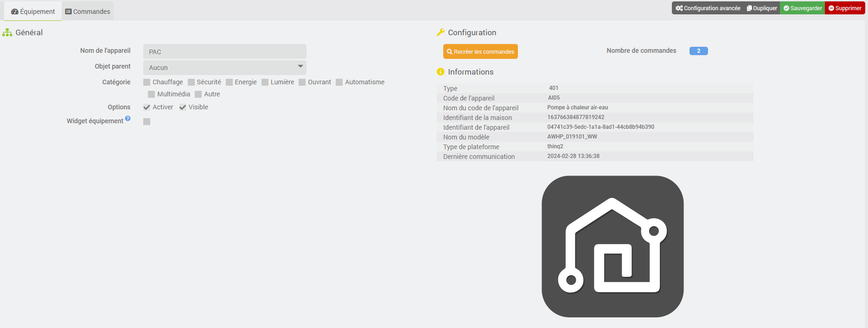868x328 pixels.
Task: Click the 'Identifiant de la maison' label
Action: (x=478, y=118)
